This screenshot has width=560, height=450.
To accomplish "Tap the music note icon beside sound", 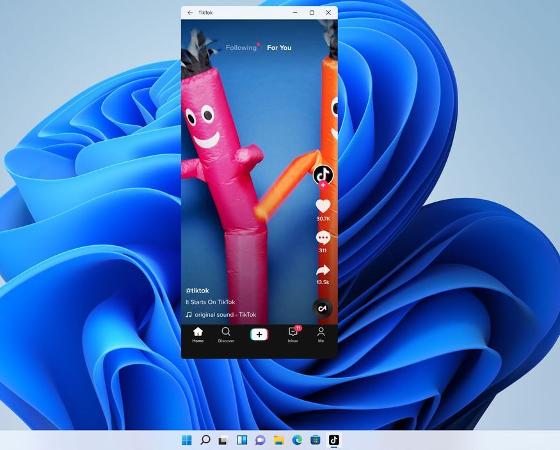I will [189, 315].
